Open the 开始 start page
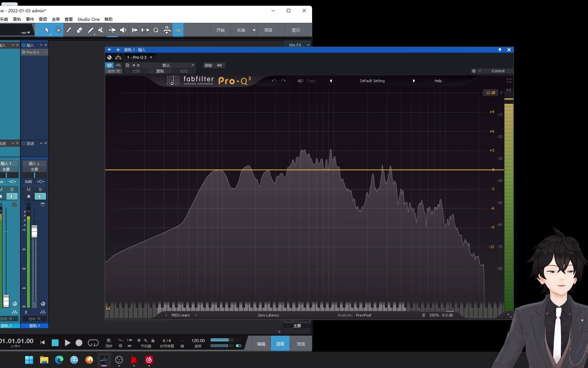This screenshot has height=368, width=588. point(220,30)
